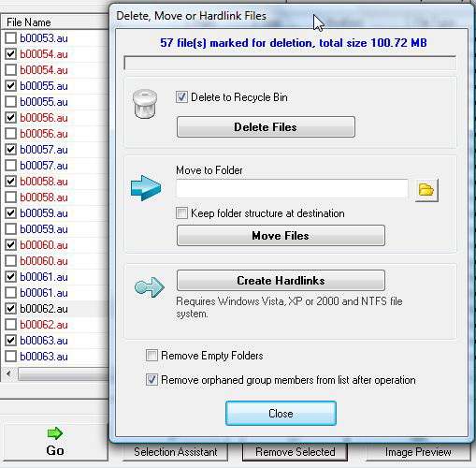The width and height of the screenshot is (476, 468).
Task: Check the Remove Empty Folders option
Action: pyautogui.click(x=151, y=356)
